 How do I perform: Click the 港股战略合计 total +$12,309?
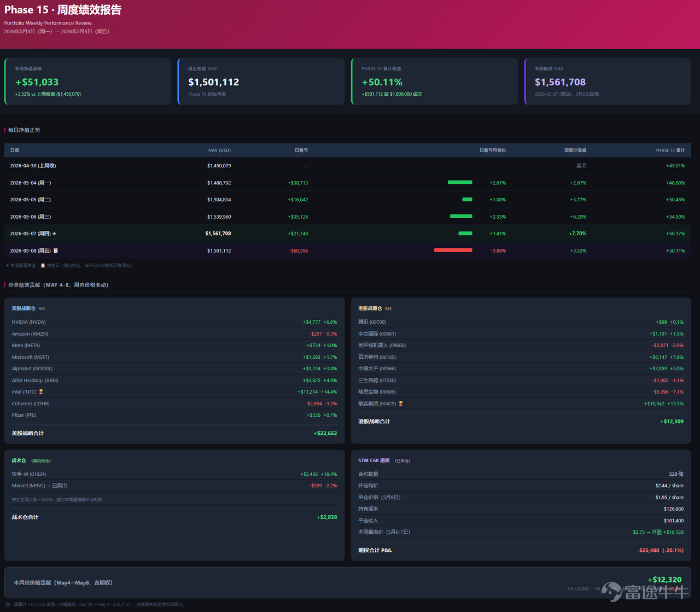coord(672,422)
